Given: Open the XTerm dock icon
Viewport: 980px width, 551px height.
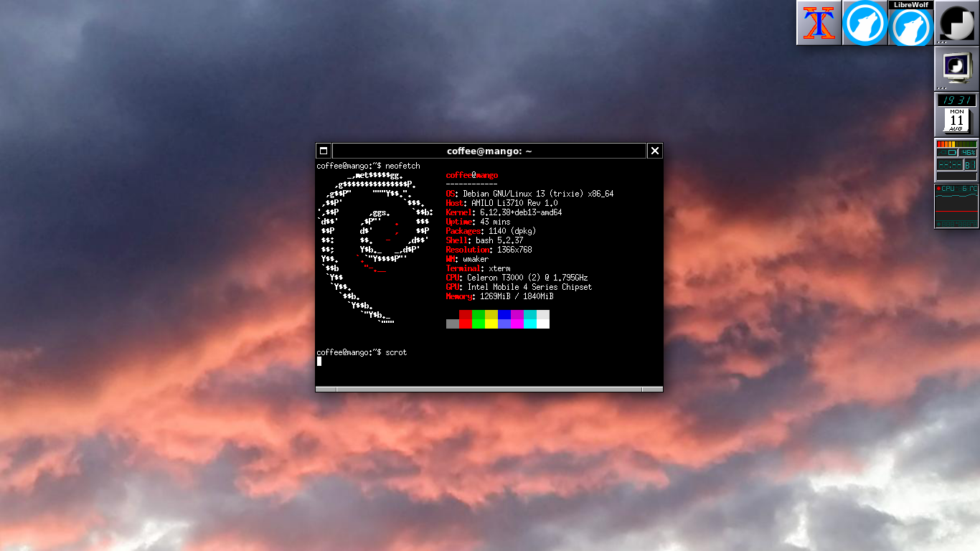Looking at the screenshot, I should pyautogui.click(x=819, y=23).
